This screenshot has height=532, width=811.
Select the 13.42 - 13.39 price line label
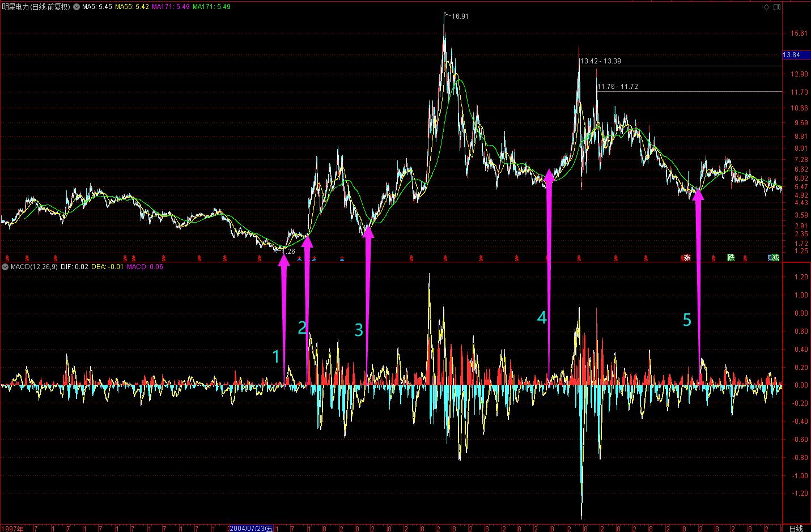600,61
